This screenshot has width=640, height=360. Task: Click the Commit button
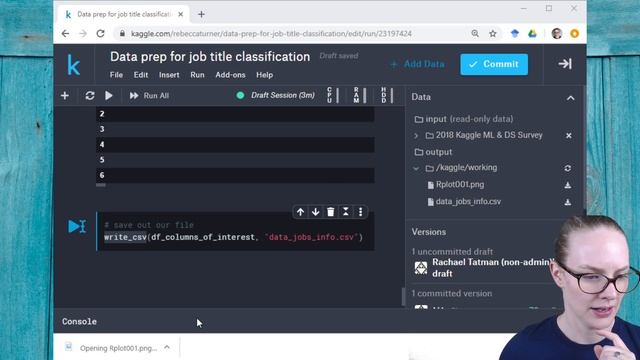494,64
